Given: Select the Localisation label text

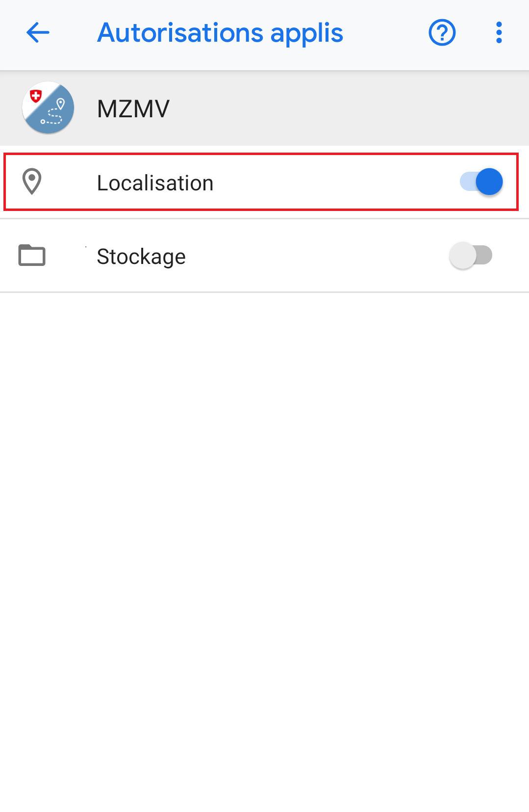Looking at the screenshot, I should click(x=155, y=183).
